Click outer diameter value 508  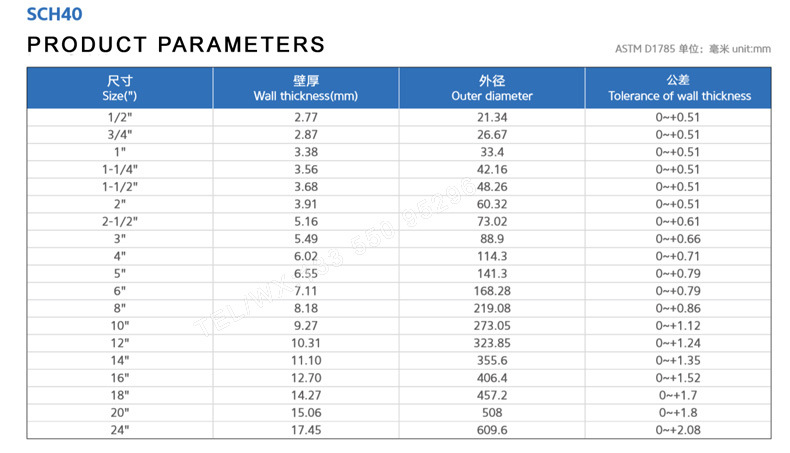[x=492, y=413]
